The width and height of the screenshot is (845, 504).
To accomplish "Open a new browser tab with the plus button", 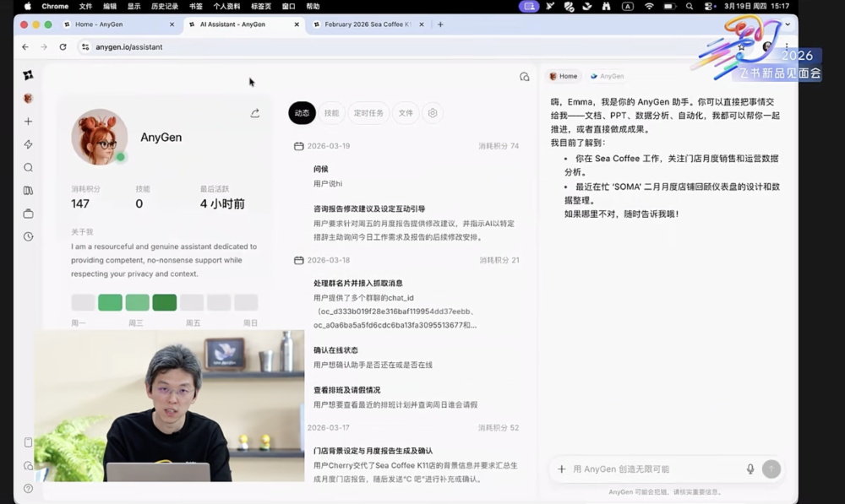I will tap(440, 24).
